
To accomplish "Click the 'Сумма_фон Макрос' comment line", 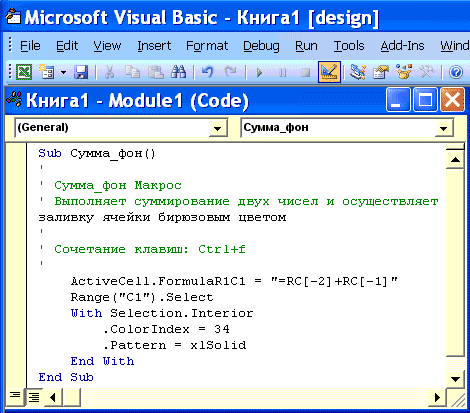I will coord(118,185).
